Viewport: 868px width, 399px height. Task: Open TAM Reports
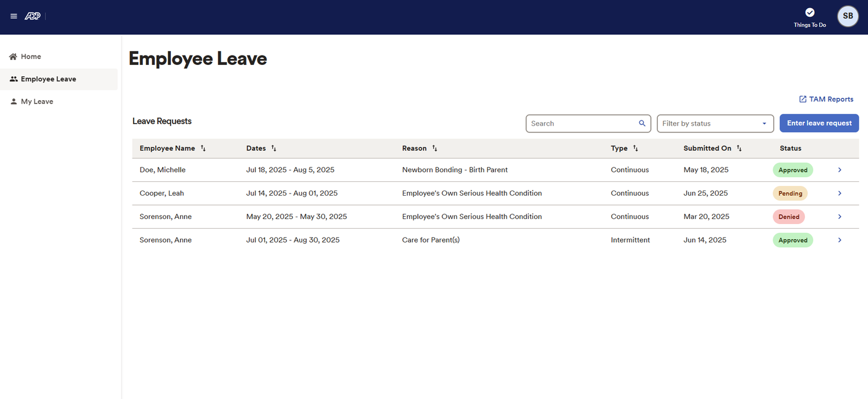click(x=831, y=98)
